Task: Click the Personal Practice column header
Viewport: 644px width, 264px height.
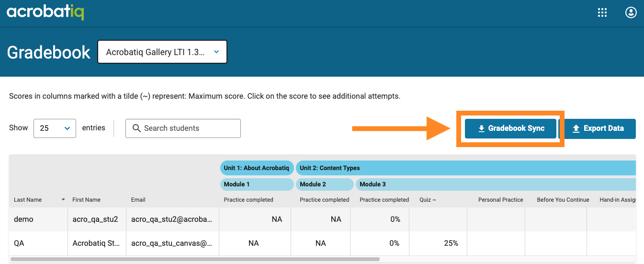Action: tap(500, 200)
